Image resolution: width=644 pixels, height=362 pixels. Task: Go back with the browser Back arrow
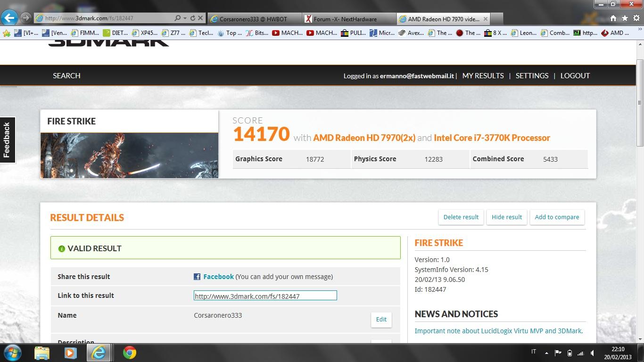click(9, 18)
